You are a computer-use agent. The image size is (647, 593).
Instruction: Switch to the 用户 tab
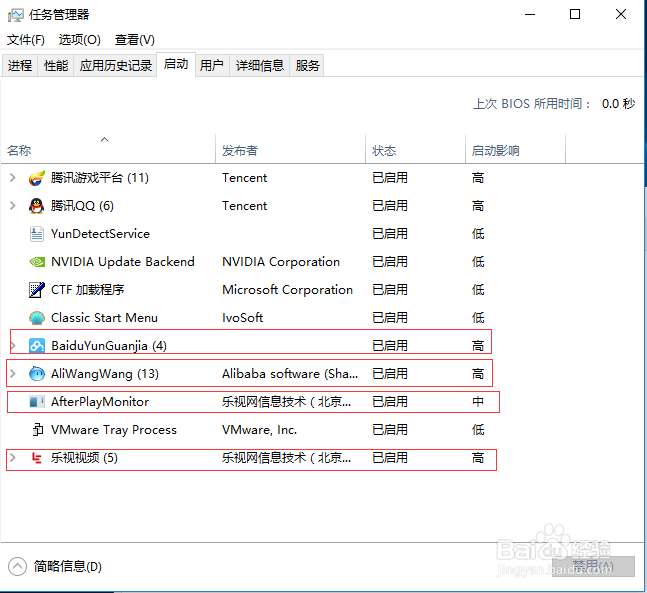212,65
